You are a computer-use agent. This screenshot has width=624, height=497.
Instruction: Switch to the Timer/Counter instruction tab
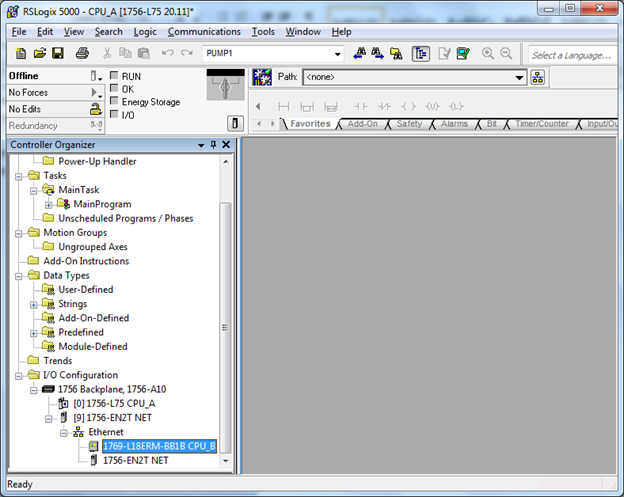pyautogui.click(x=542, y=124)
